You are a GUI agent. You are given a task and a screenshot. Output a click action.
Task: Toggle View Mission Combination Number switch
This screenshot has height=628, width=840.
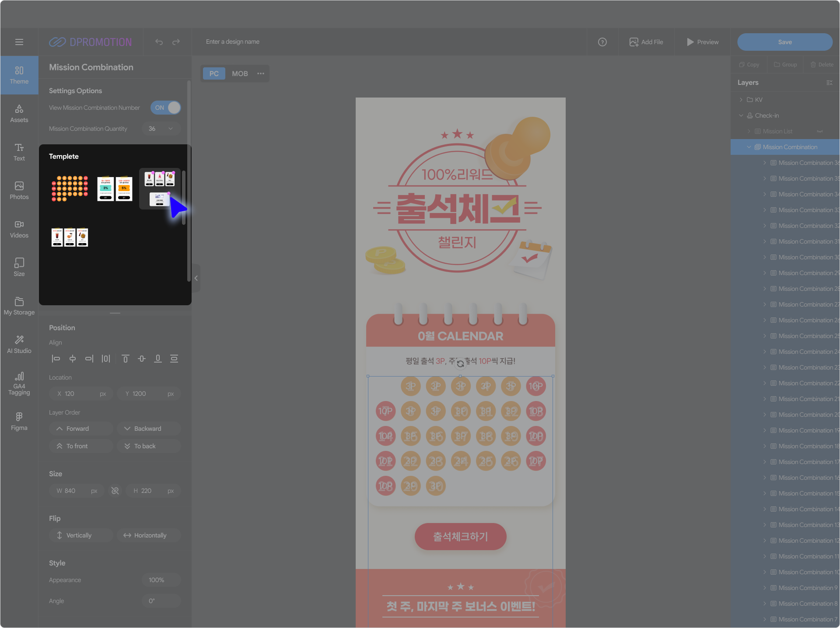pyautogui.click(x=166, y=108)
